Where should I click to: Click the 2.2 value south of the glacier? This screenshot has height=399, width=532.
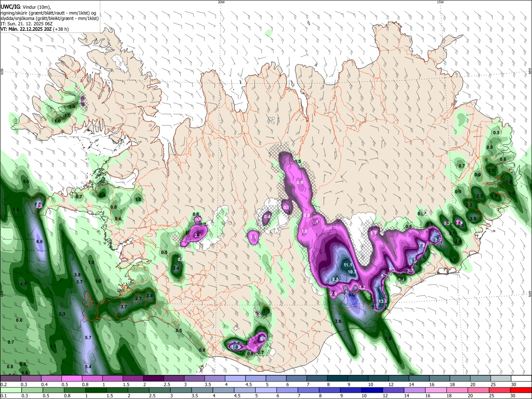(x=362, y=287)
